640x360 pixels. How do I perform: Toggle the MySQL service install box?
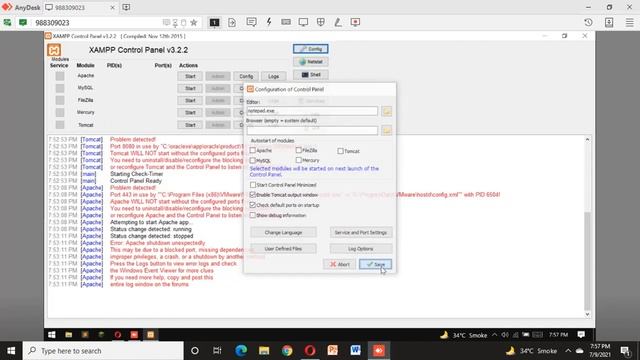click(x=60, y=88)
